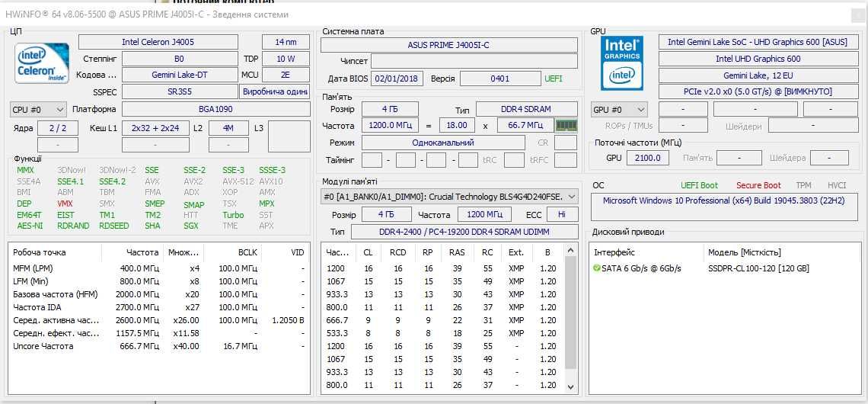Select the Intel Celeron J4005 CPU name field

(x=158, y=42)
